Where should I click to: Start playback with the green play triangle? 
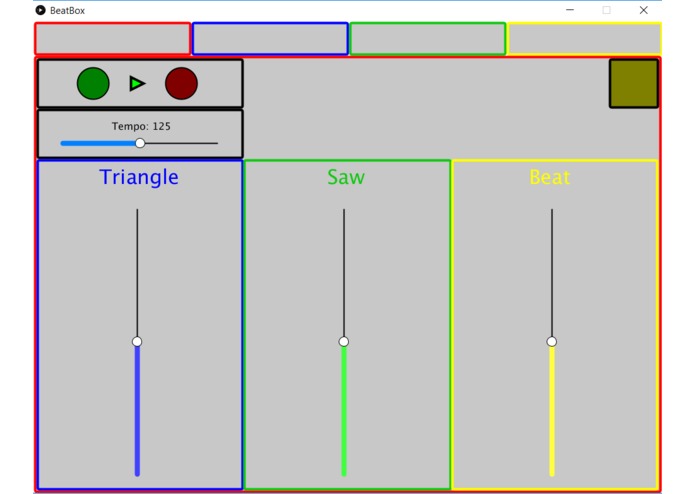pyautogui.click(x=137, y=83)
